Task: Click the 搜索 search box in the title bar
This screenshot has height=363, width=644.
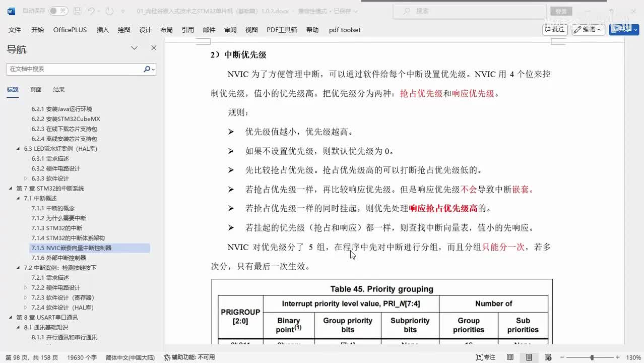Action: point(470,11)
